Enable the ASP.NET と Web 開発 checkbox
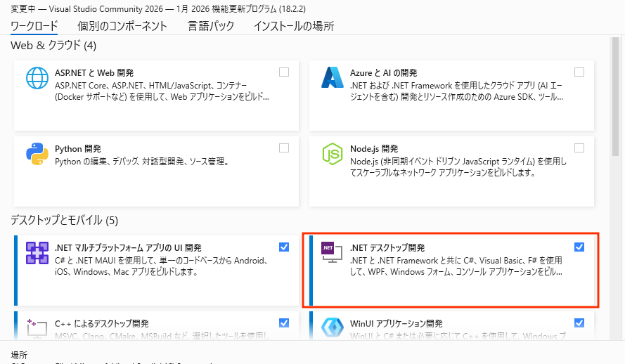Screen dimensions: 625x364 (284, 72)
